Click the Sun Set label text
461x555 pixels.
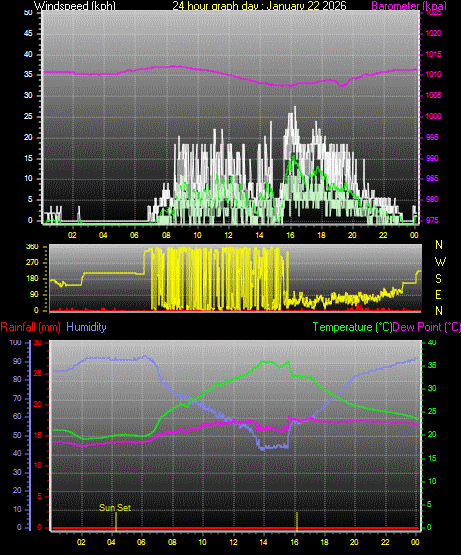point(115,508)
